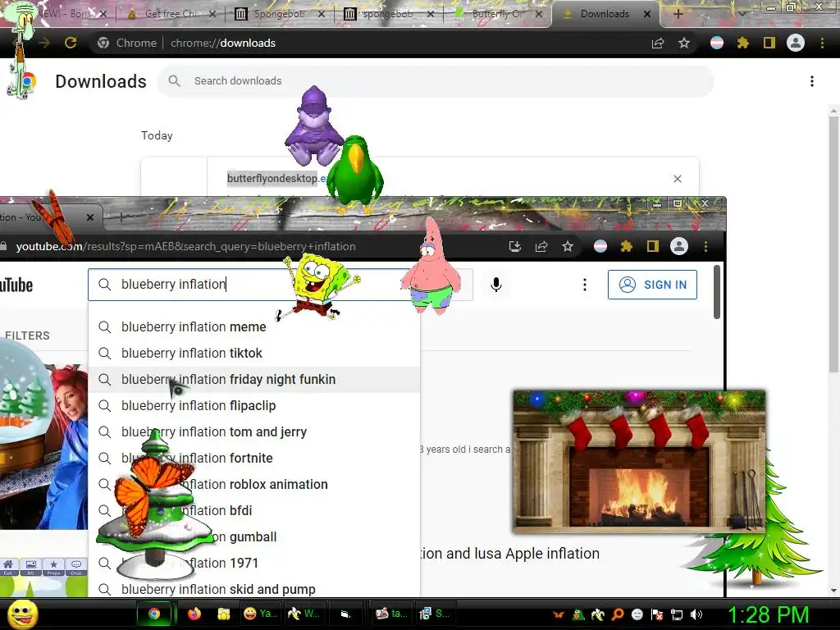Open YouTube settings three-dot menu
This screenshot has width=840, height=630.
[x=584, y=285]
